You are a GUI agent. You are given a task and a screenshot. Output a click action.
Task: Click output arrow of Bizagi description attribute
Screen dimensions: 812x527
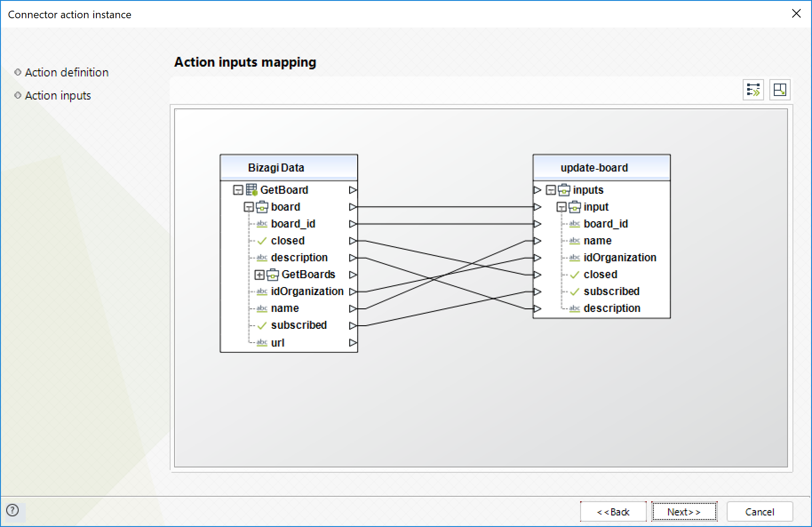353,257
